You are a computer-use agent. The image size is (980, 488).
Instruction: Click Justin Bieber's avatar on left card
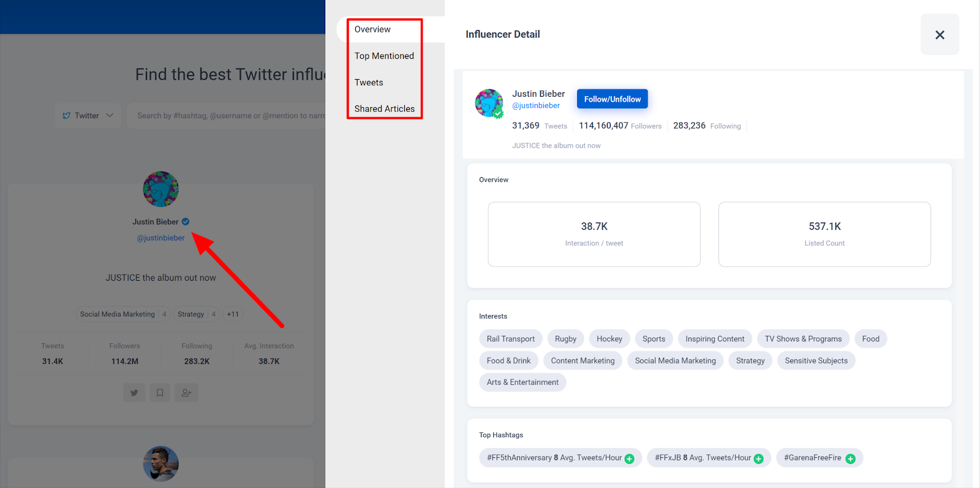click(160, 189)
